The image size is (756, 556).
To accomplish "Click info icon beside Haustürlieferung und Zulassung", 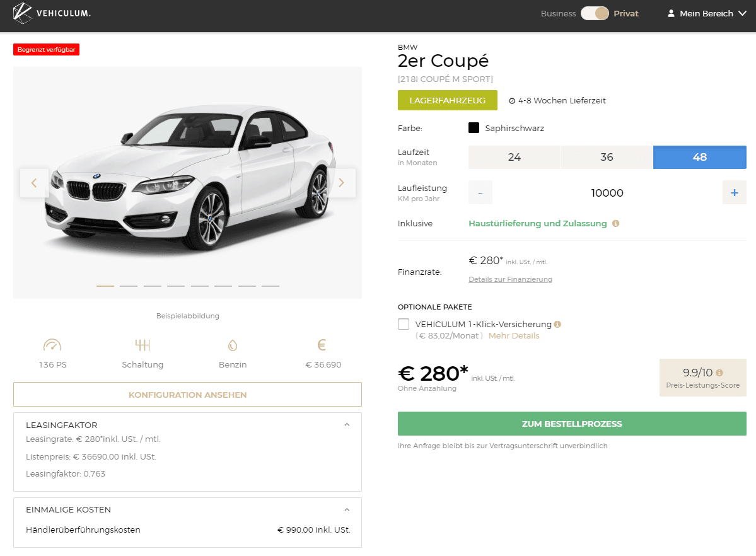I will coord(615,223).
